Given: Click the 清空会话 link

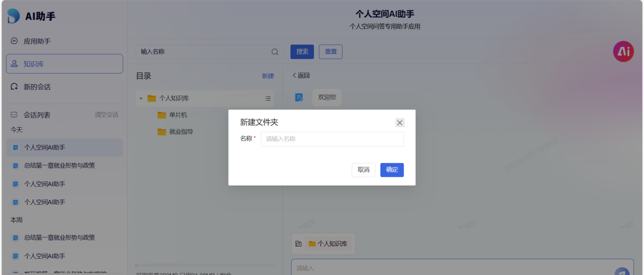Looking at the screenshot, I should point(106,115).
